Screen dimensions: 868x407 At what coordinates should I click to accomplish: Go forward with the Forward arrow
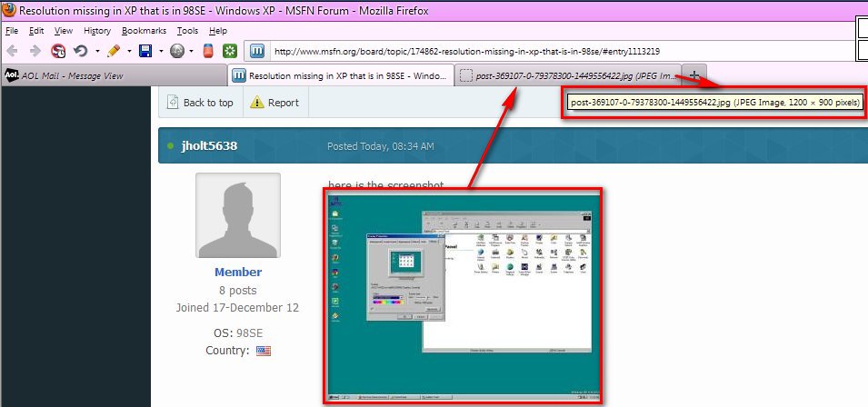[35, 52]
